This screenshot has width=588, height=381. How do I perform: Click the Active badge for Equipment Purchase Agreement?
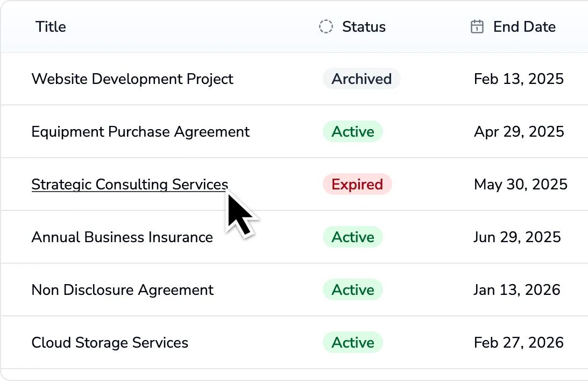(352, 131)
